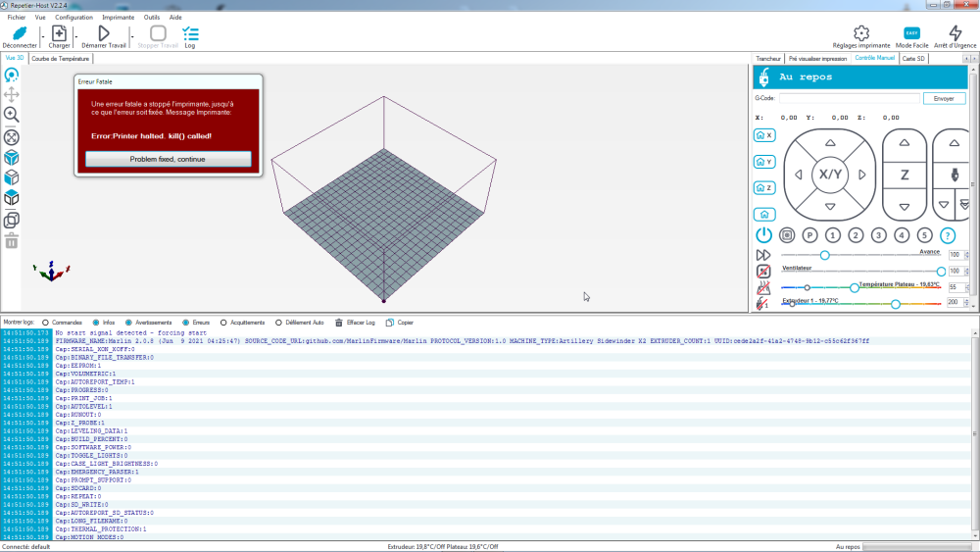Open dropdown arrow next to Démarrer Travail

(x=132, y=35)
